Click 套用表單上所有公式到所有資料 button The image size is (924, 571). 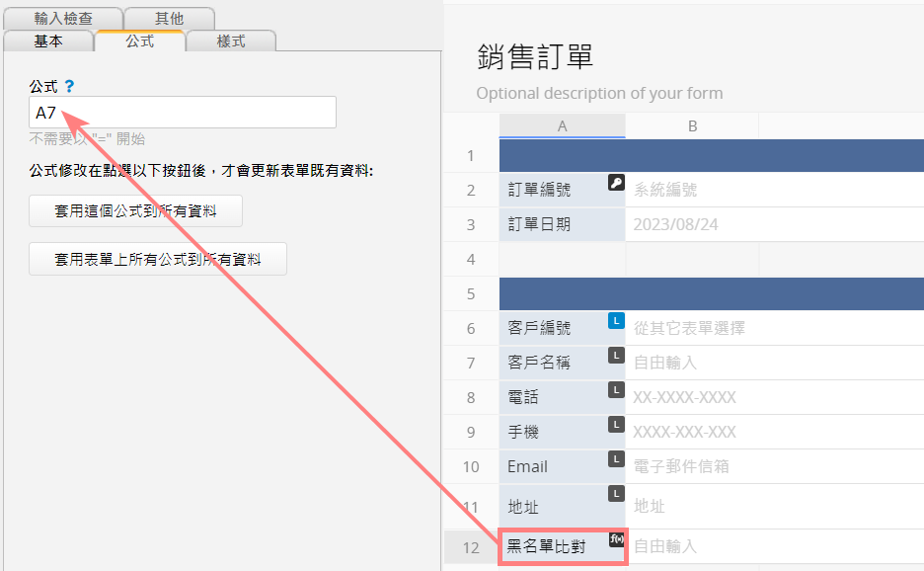coord(157,259)
